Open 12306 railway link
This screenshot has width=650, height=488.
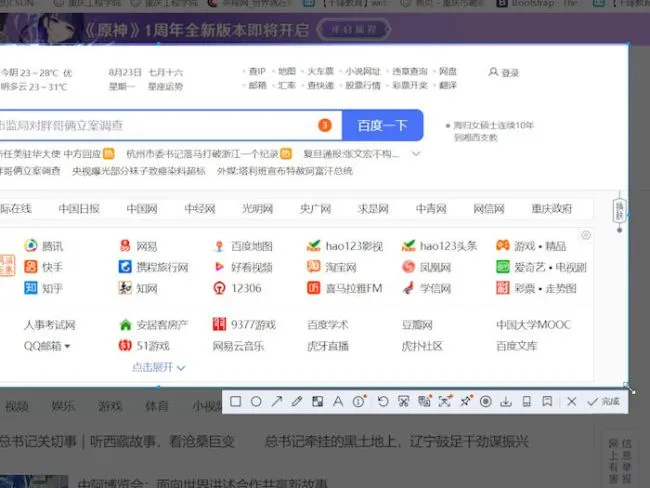point(246,288)
